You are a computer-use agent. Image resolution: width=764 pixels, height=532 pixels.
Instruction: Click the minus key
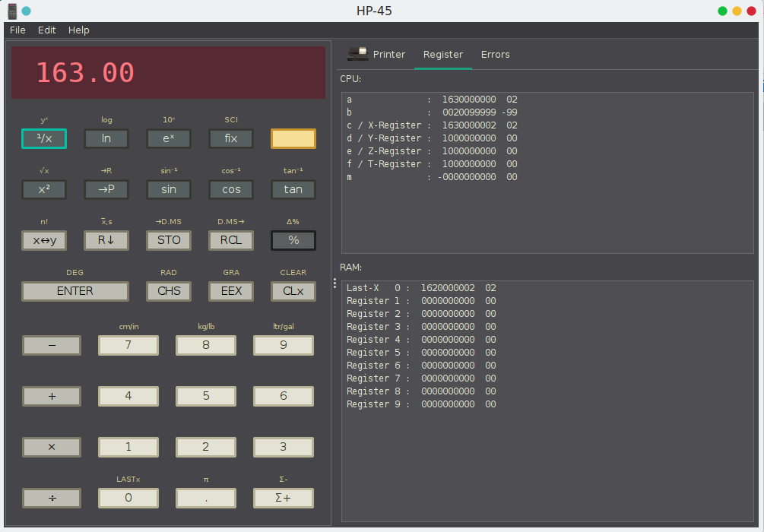pos(52,345)
